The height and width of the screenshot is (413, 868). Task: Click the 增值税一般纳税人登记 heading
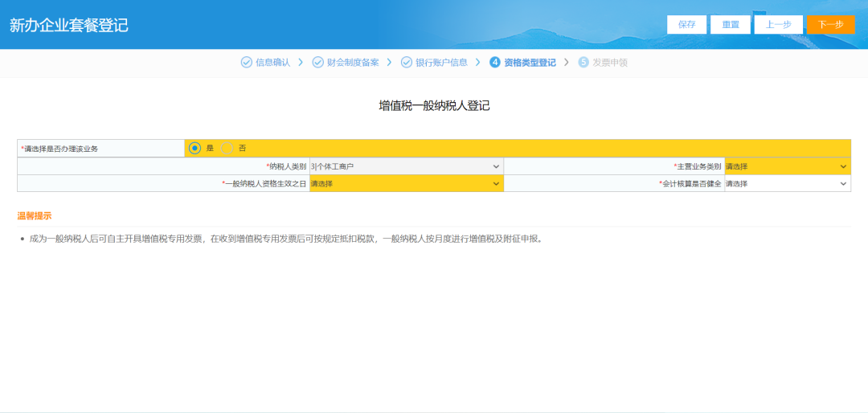click(x=434, y=106)
